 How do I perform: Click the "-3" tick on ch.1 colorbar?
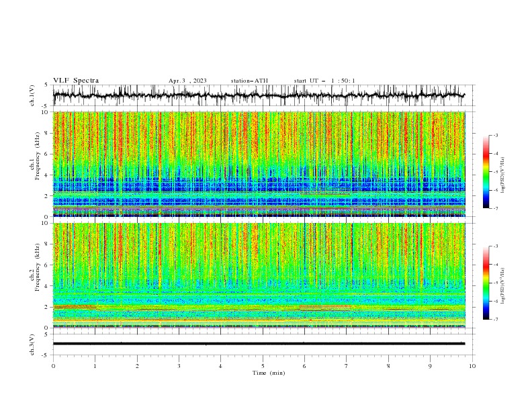tap(496, 135)
